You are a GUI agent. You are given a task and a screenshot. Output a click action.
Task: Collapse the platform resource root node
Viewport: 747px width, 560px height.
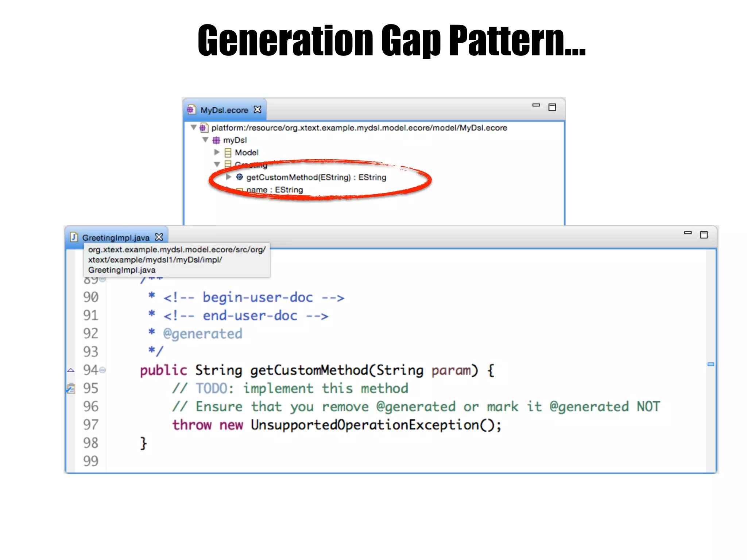194,127
